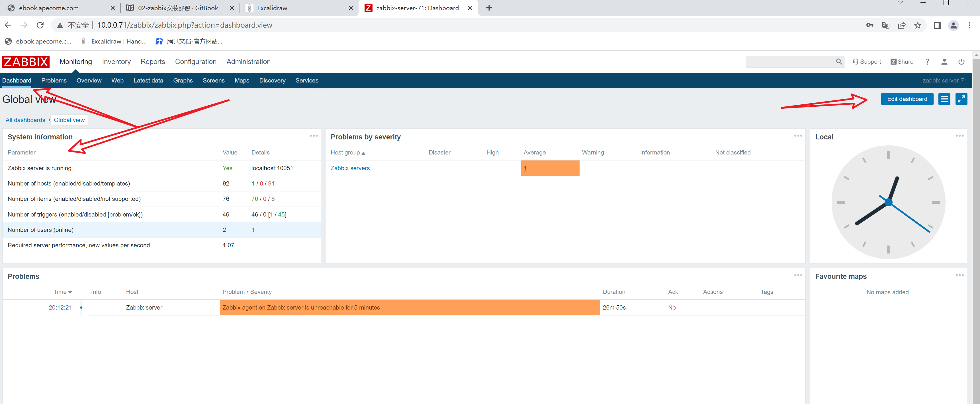Open the user profile icon in Zabbix header
980x404 pixels.
[x=944, y=61]
